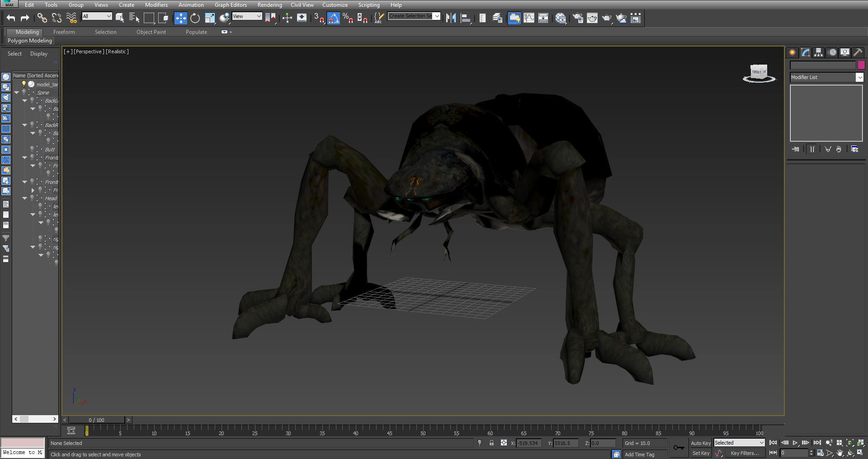Viewport: 868px width, 459px height.
Task: Toggle the selection lock padlock
Action: (x=491, y=443)
